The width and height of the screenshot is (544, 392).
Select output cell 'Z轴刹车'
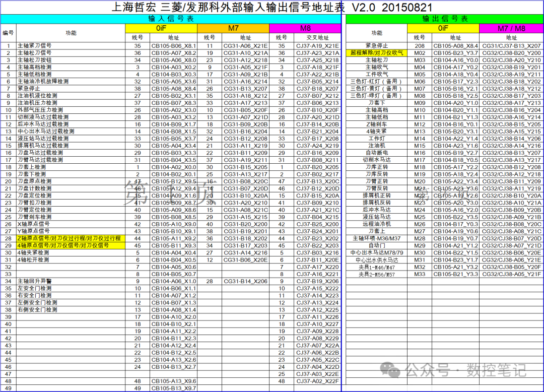pos(377,124)
